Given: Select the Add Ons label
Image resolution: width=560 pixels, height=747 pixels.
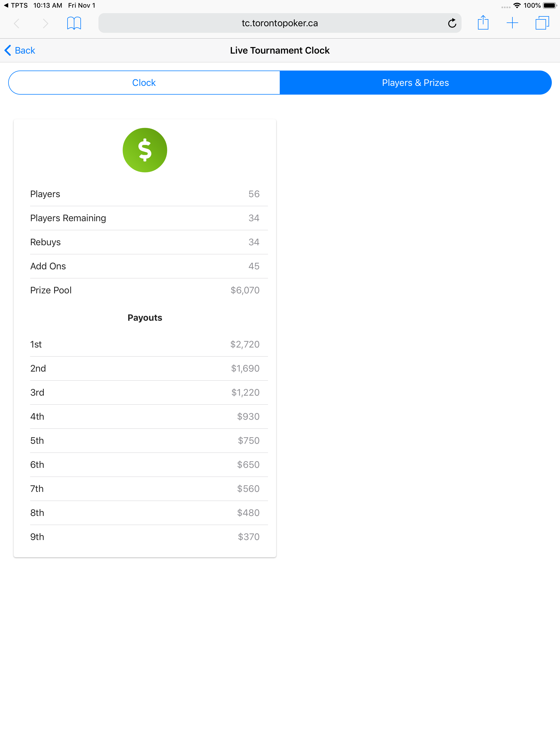Looking at the screenshot, I should click(x=48, y=266).
